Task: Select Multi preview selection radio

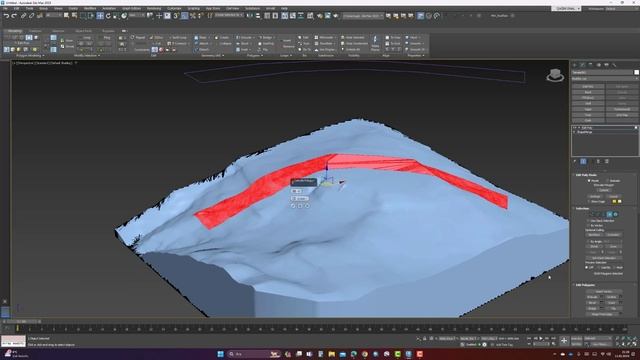Action: 613,267
